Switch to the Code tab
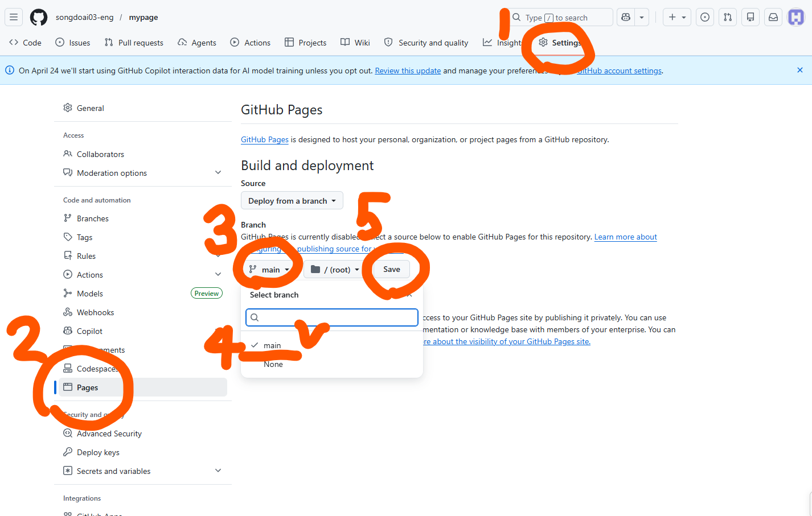This screenshot has width=812, height=516. tap(26, 43)
